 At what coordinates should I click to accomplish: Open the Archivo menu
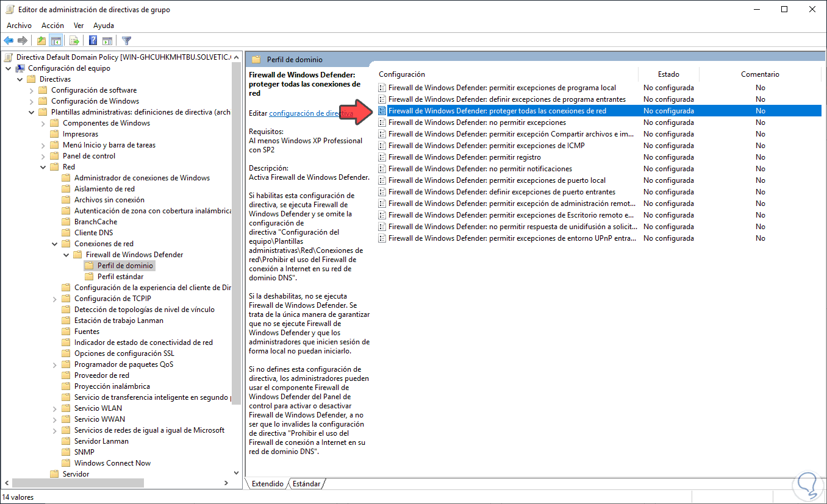pyautogui.click(x=19, y=26)
